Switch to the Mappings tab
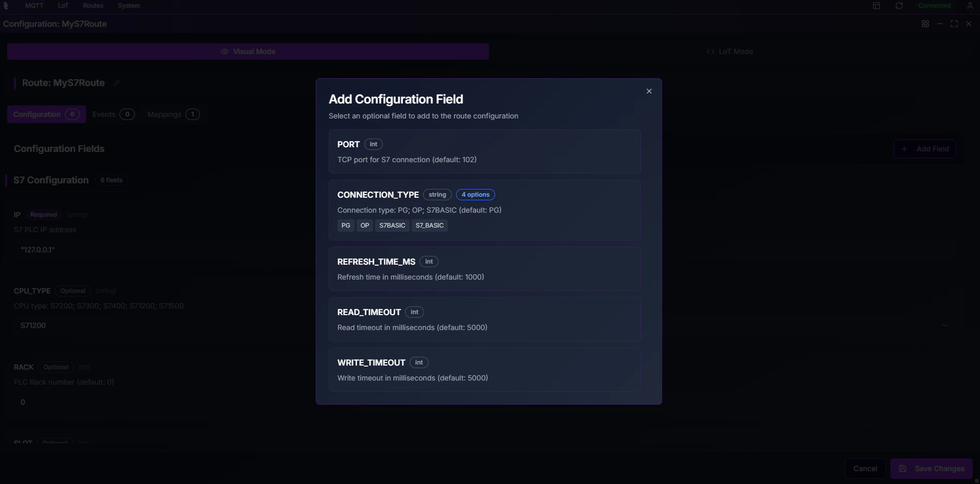The width and height of the screenshot is (980, 484). [x=173, y=114]
